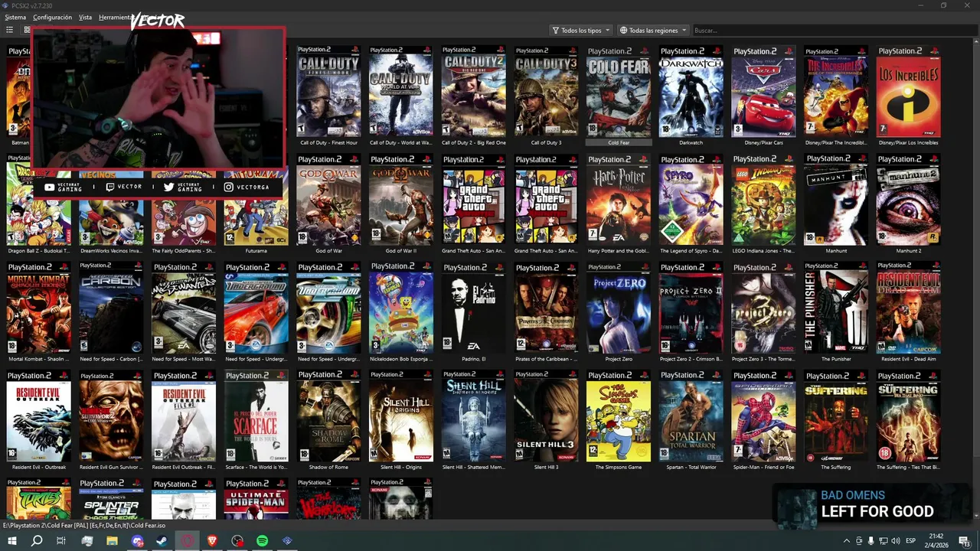Select Resident Evil - Dead Aim cover
Viewport: 980px width, 551px height.
click(908, 308)
